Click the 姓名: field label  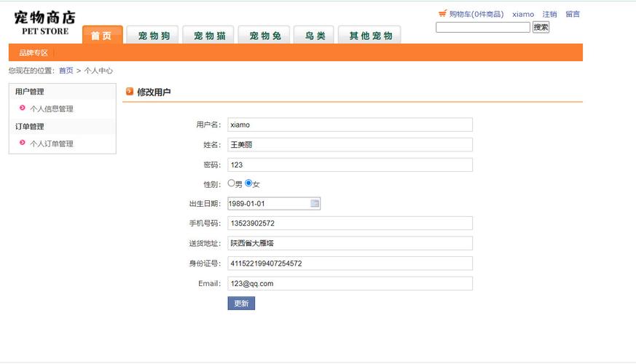point(212,145)
